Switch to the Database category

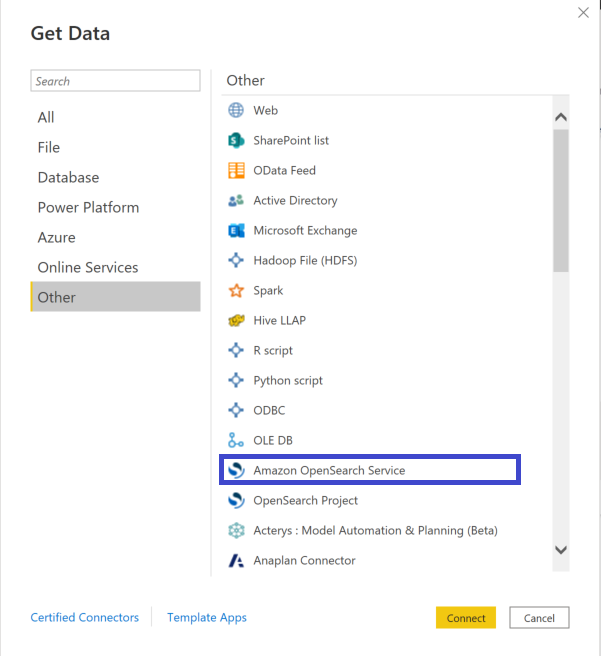coord(69,177)
